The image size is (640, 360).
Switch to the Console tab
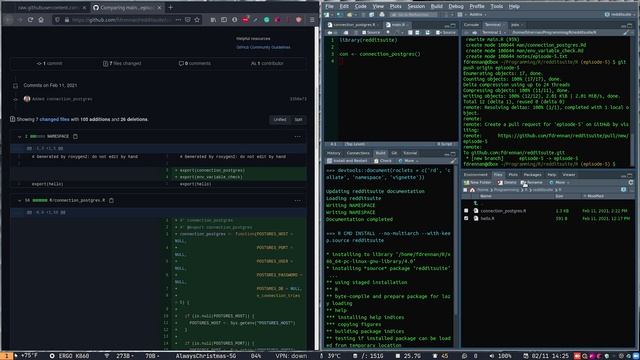(471, 25)
